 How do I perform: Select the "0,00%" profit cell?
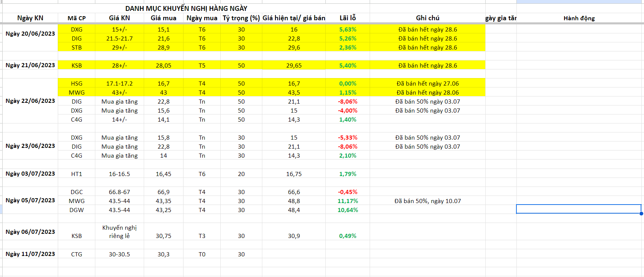coord(348,83)
